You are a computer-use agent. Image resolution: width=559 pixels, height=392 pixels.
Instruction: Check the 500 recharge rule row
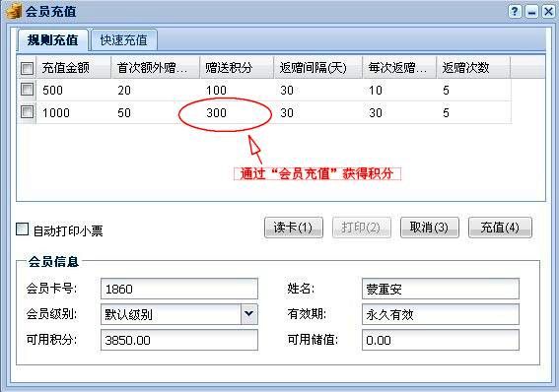[x=27, y=90]
